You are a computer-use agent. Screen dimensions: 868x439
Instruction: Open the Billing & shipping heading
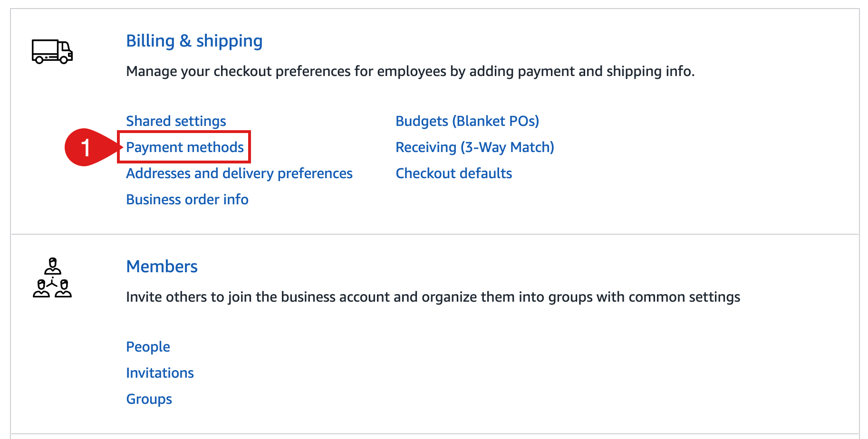pos(194,41)
